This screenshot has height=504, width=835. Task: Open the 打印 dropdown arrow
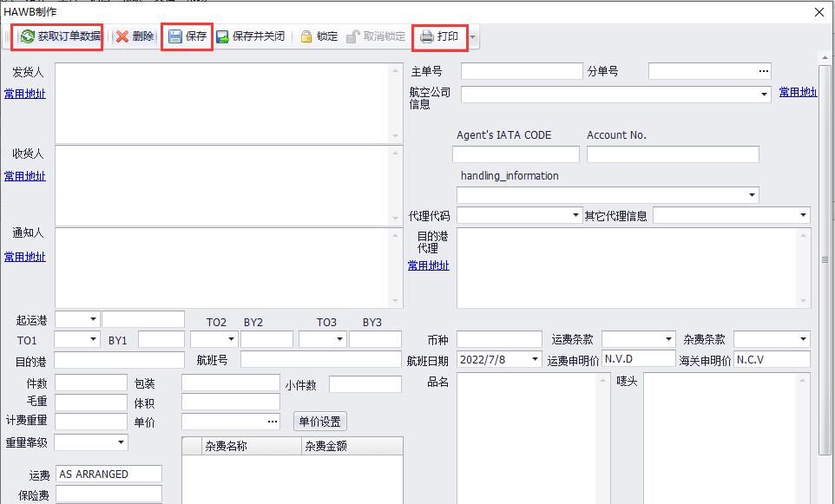click(473, 36)
